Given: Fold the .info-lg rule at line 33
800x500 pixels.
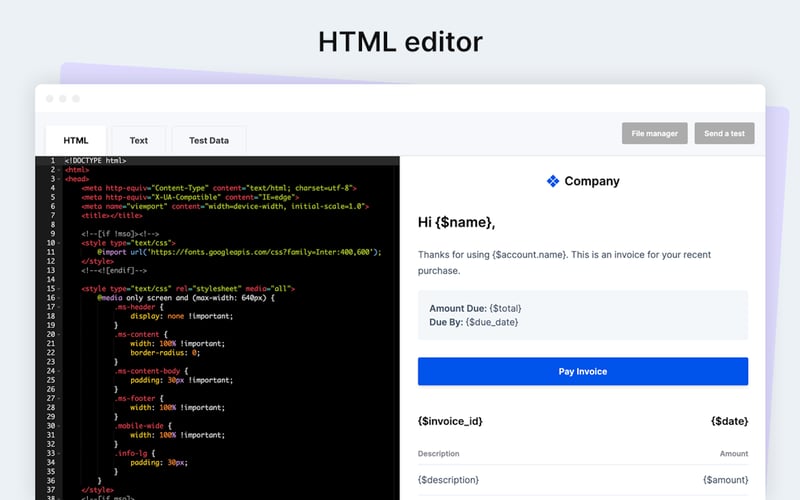Looking at the screenshot, I should tap(59, 454).
